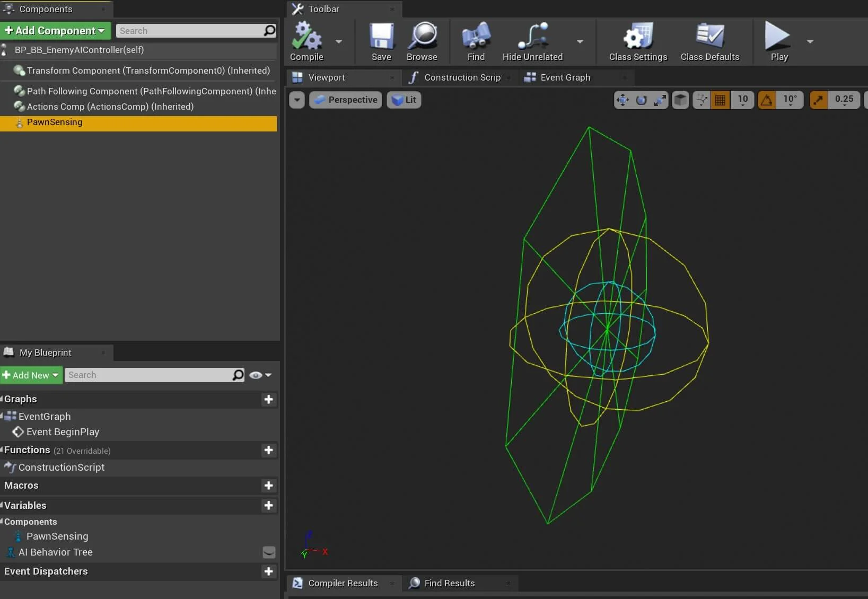Image resolution: width=868 pixels, height=599 pixels.
Task: Toggle Hide Unrelated nodes
Action: point(532,42)
